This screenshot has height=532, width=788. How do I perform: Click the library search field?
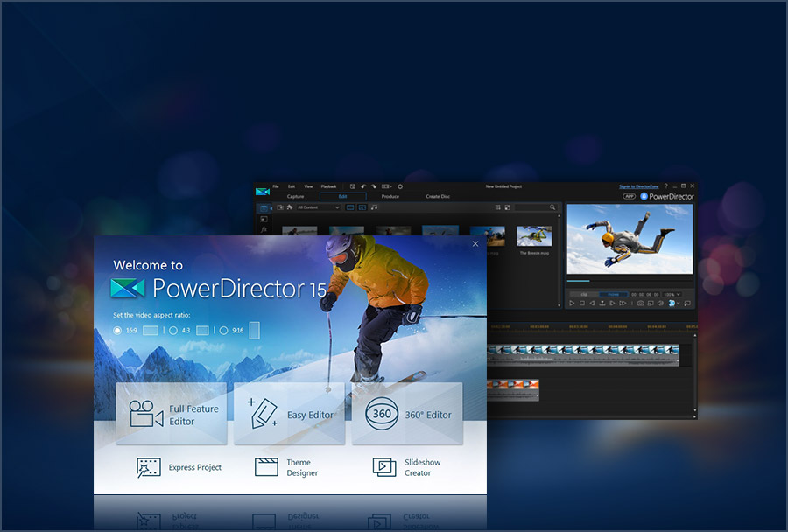(x=536, y=207)
